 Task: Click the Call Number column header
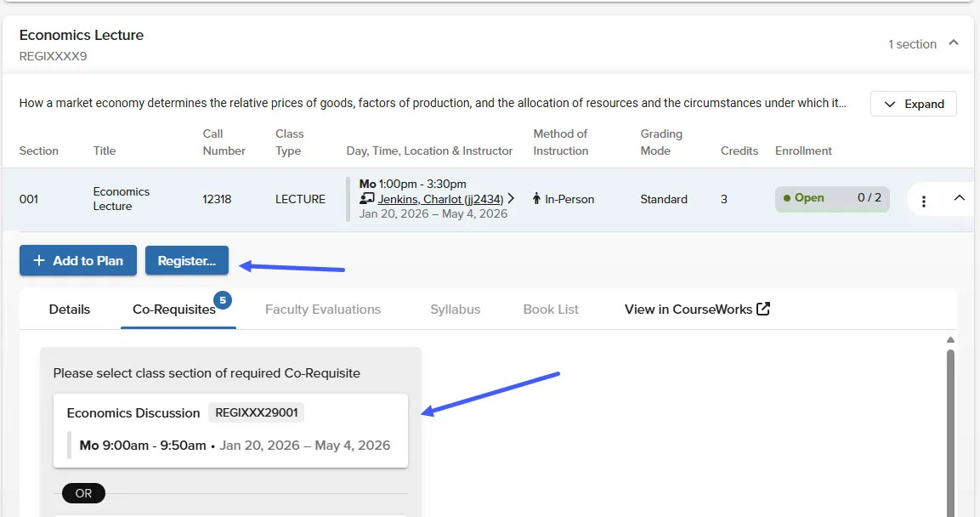224,142
